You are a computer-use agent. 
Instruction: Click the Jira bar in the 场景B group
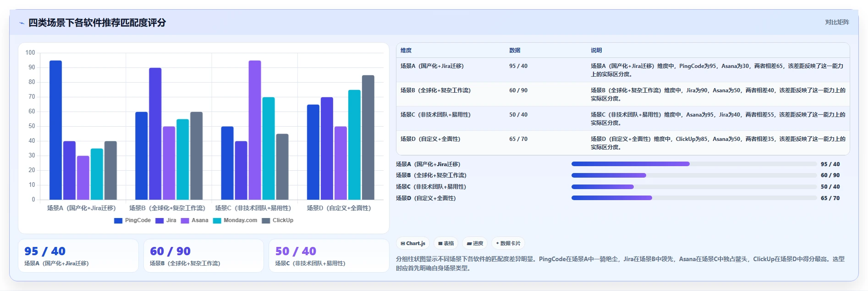pyautogui.click(x=155, y=134)
